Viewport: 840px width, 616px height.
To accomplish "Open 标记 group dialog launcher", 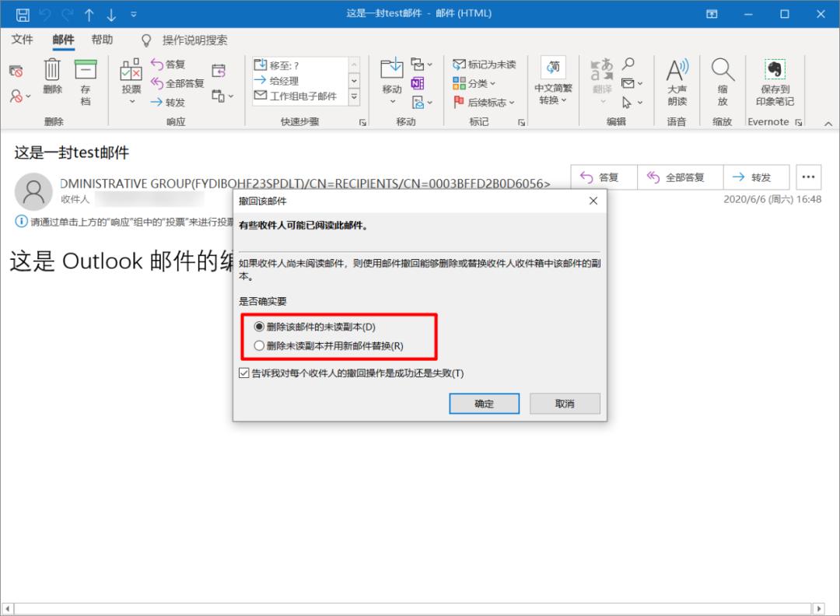I will coord(521,123).
